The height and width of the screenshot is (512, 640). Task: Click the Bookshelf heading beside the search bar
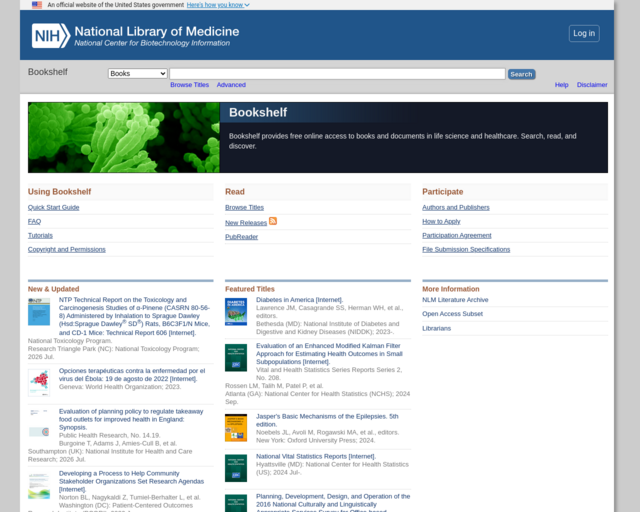(x=48, y=72)
